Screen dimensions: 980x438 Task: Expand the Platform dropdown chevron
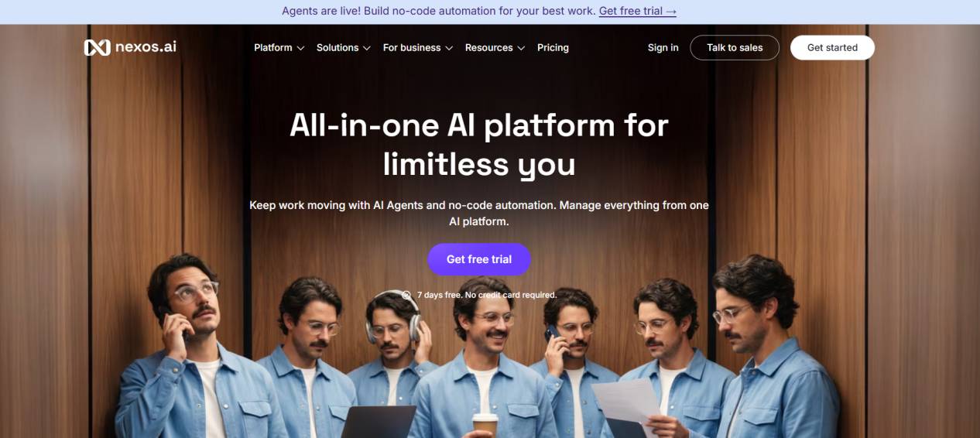pos(300,48)
